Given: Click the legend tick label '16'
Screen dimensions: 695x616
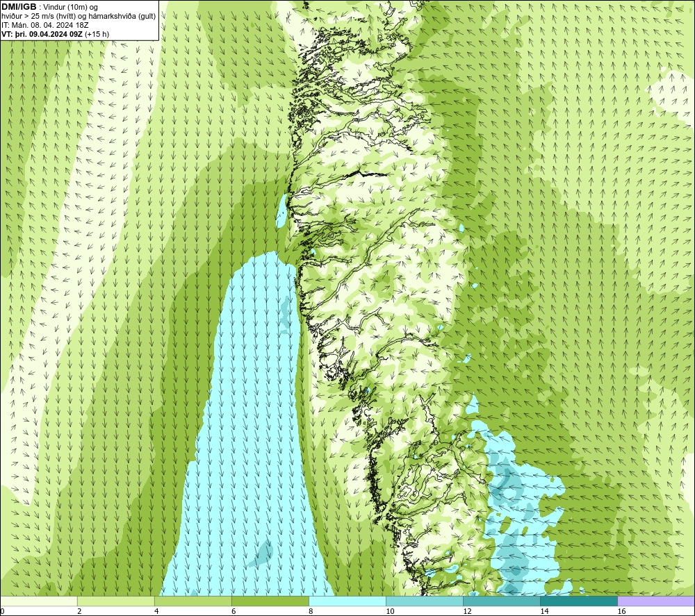Looking at the screenshot, I should [621, 611].
